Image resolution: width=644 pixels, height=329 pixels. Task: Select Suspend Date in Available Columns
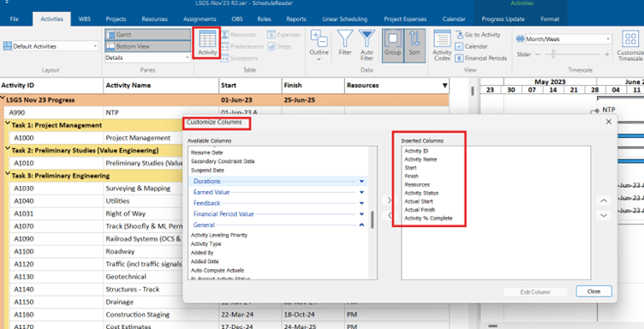pos(207,170)
